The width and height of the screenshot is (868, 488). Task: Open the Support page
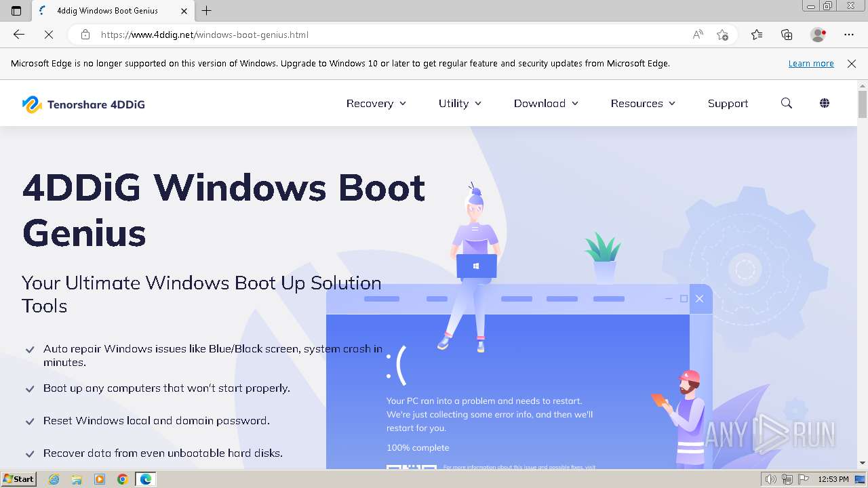pos(728,103)
